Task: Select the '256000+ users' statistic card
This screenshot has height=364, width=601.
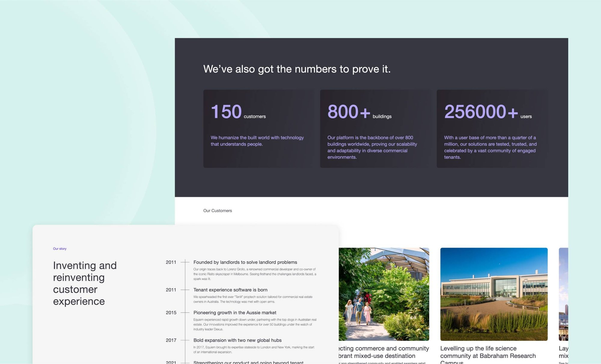Action: [491, 128]
